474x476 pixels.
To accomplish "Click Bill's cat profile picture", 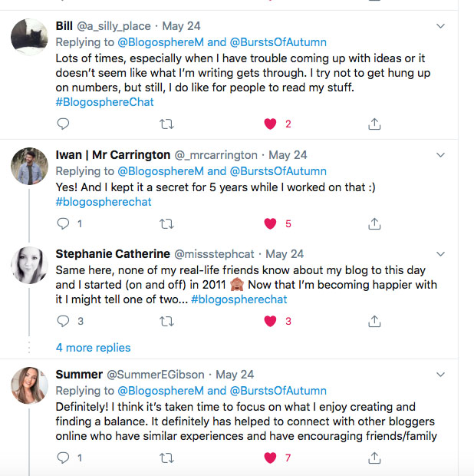I will (30, 36).
